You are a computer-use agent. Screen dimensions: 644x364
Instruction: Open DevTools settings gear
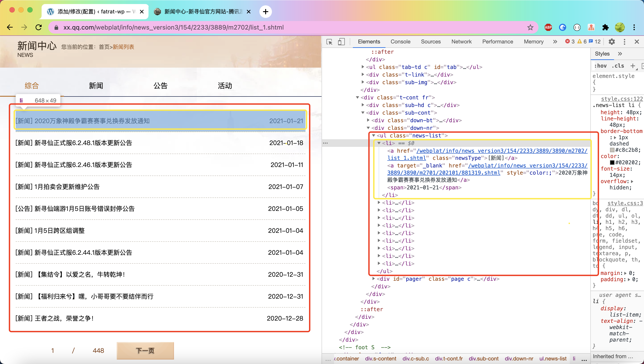(612, 42)
